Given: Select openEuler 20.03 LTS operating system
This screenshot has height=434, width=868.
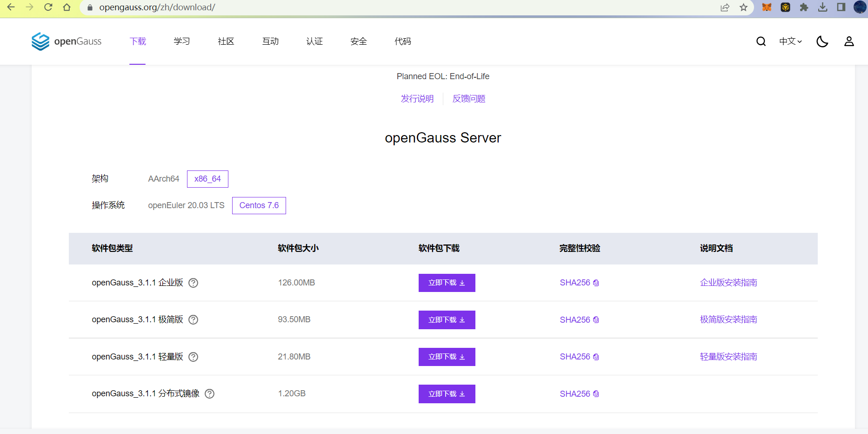Looking at the screenshot, I should [186, 205].
